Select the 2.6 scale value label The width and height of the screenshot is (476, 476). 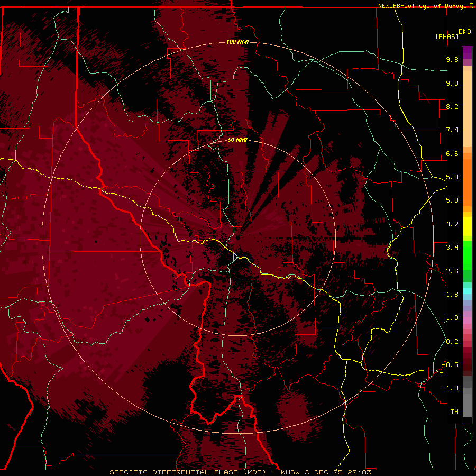pyautogui.click(x=452, y=271)
